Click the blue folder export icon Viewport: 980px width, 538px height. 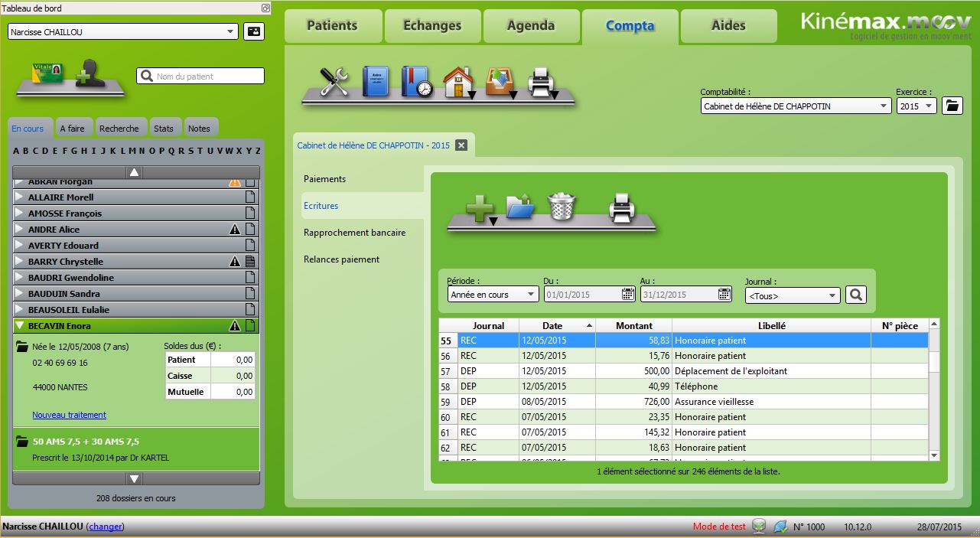pos(520,207)
